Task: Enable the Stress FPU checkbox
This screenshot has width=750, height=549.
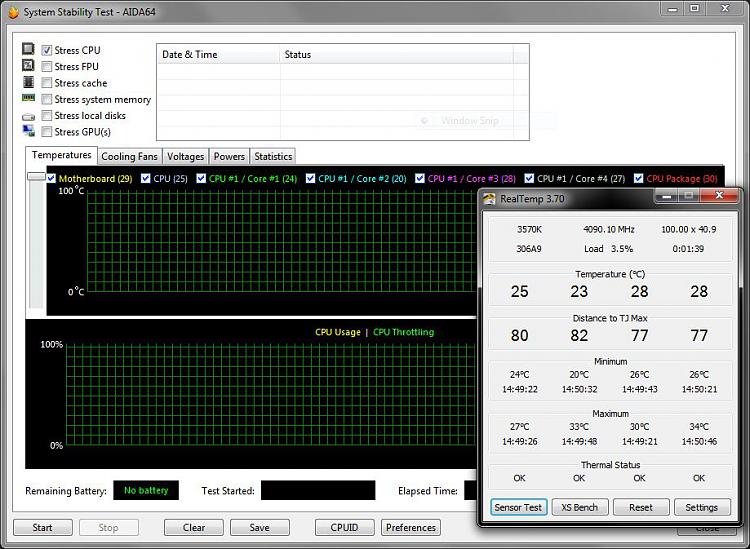Action: point(46,66)
